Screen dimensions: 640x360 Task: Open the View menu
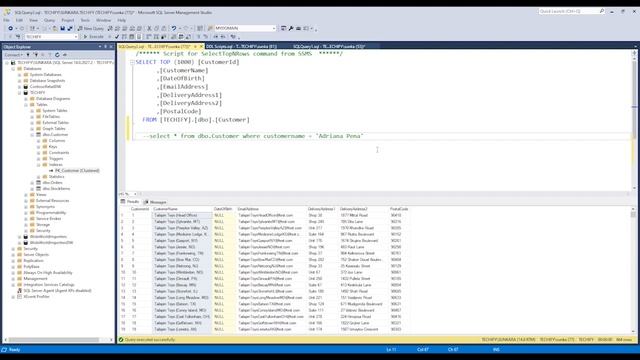tap(33, 20)
